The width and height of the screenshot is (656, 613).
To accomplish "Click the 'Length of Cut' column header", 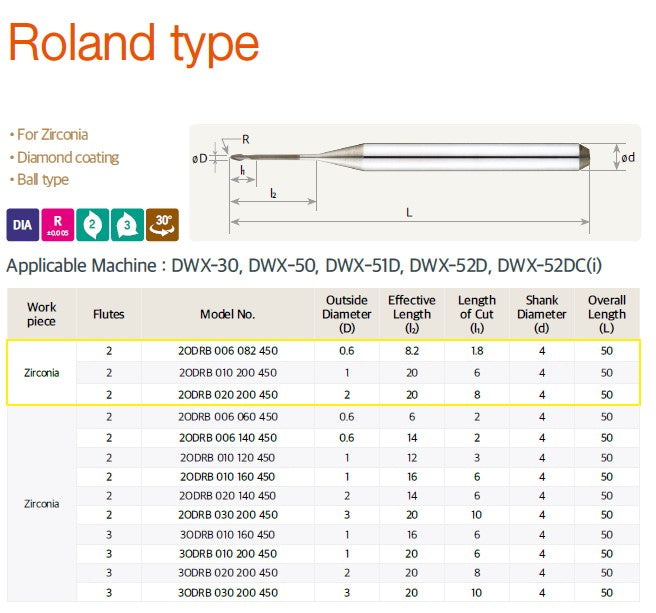I will tap(477, 314).
